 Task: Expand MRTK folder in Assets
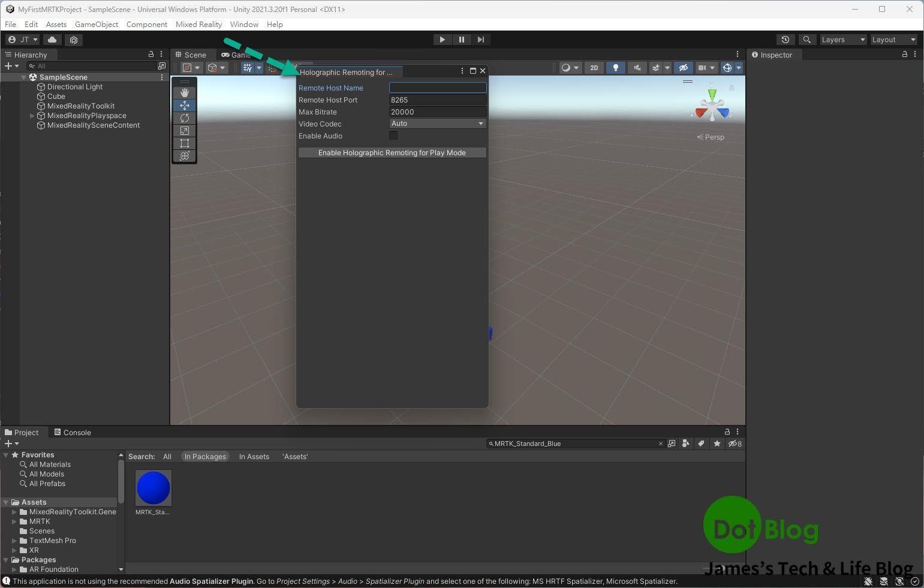(x=14, y=521)
